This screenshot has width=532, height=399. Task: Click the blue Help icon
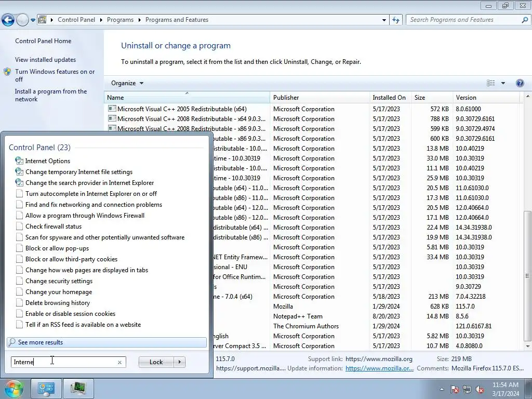coord(520,83)
